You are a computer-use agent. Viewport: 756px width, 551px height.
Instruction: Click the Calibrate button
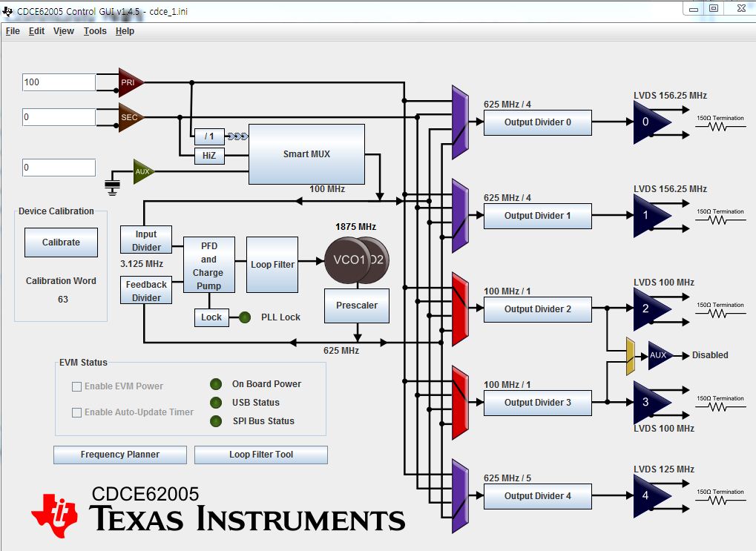[x=60, y=242]
